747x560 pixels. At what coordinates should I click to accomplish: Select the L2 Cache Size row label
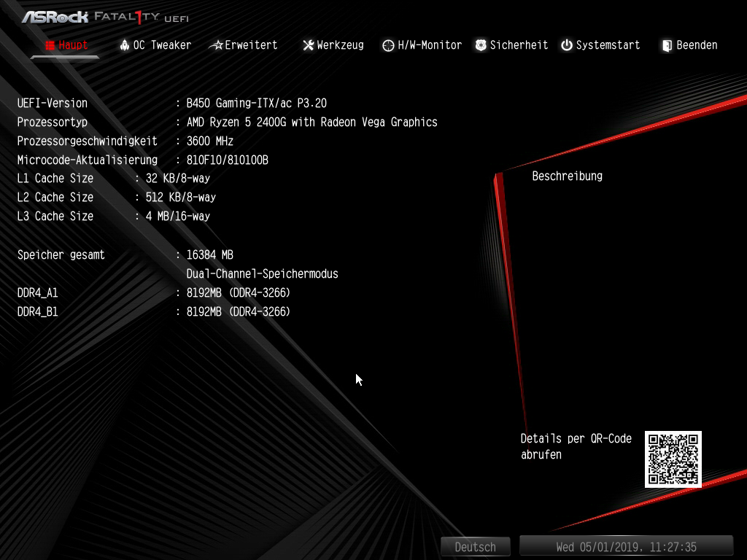(55, 198)
